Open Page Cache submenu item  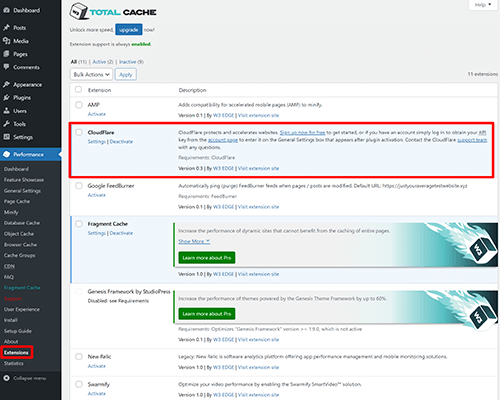[x=17, y=201]
